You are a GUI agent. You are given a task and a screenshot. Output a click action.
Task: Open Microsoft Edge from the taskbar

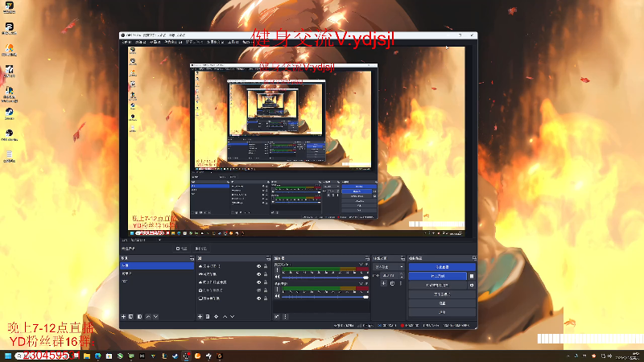coord(97,356)
